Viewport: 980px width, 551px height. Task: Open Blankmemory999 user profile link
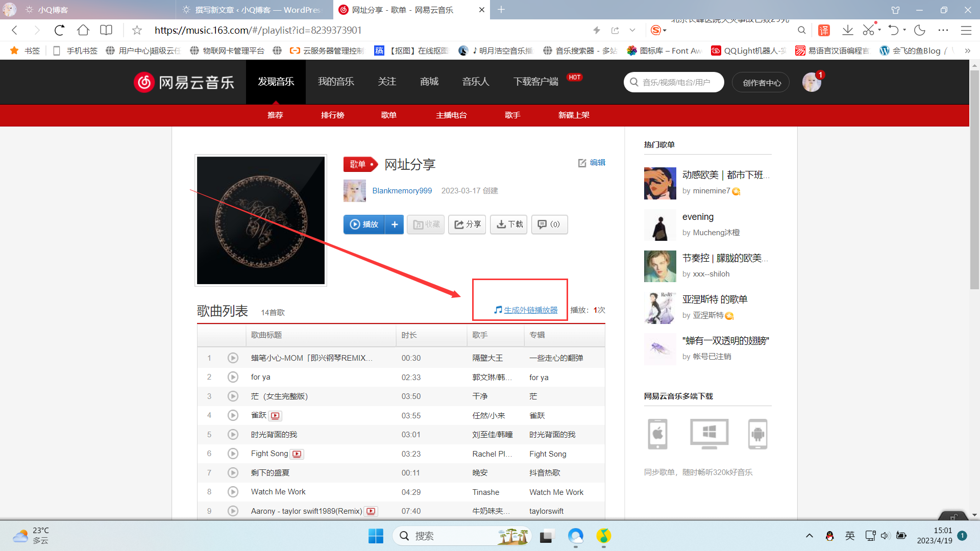click(402, 191)
